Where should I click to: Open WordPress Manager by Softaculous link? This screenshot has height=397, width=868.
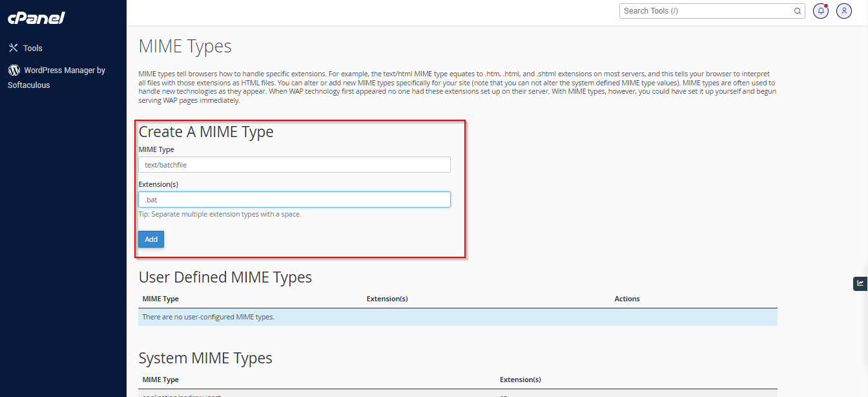point(57,78)
